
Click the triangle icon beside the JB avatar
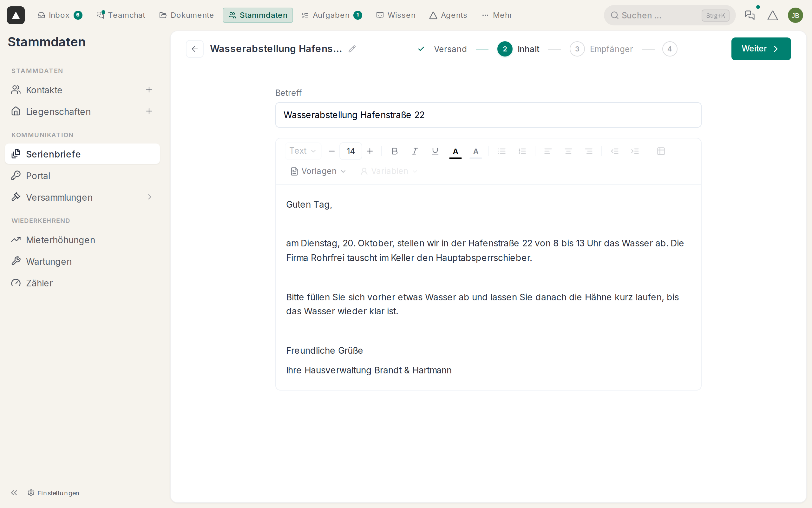[772, 16]
